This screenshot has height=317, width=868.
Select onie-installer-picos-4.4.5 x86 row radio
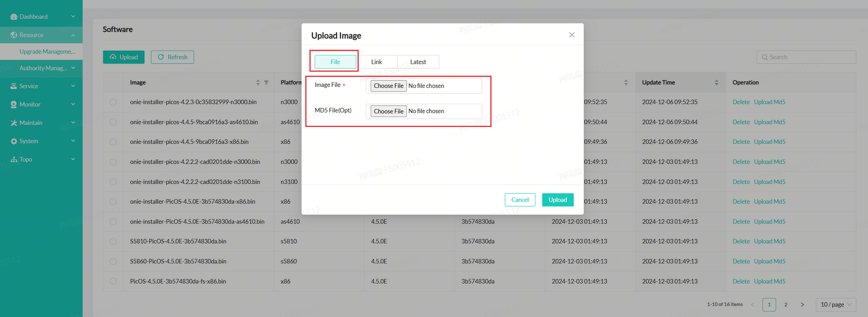[113, 142]
